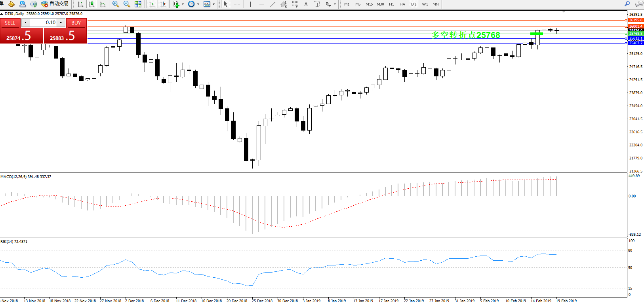This screenshot has width=644, height=305.
Task: Toggle chart auto-scroll to latest bar
Action: point(151,4)
